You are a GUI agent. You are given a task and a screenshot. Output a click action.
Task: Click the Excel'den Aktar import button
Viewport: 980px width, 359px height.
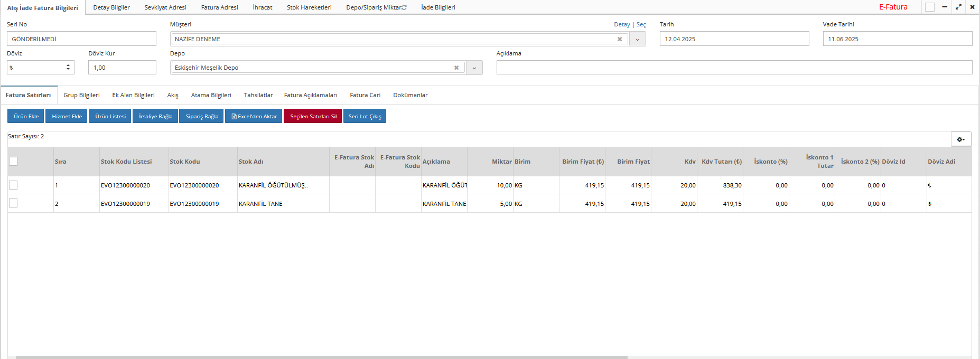click(x=254, y=116)
